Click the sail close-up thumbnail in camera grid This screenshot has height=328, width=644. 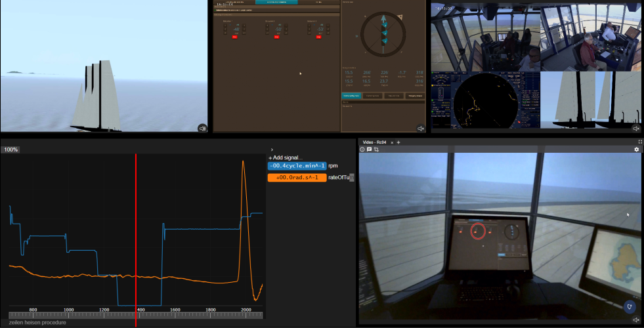(591, 100)
